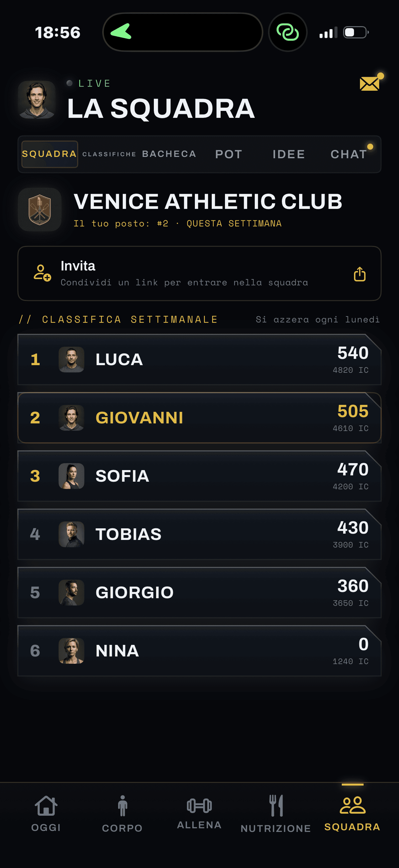The height and width of the screenshot is (868, 399).
Task: Switch to the Bacheca tab
Action: tap(169, 154)
